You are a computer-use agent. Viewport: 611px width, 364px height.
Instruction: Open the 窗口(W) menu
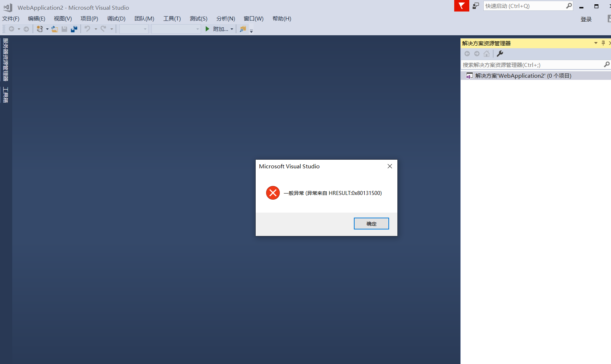click(254, 18)
